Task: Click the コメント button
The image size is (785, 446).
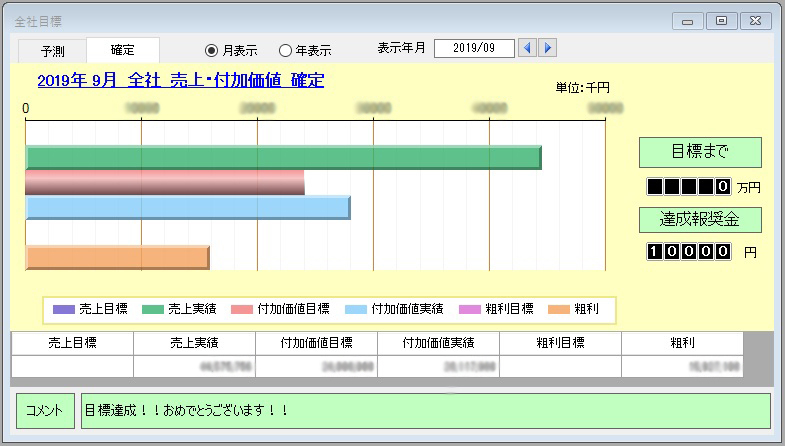Action: point(45,411)
